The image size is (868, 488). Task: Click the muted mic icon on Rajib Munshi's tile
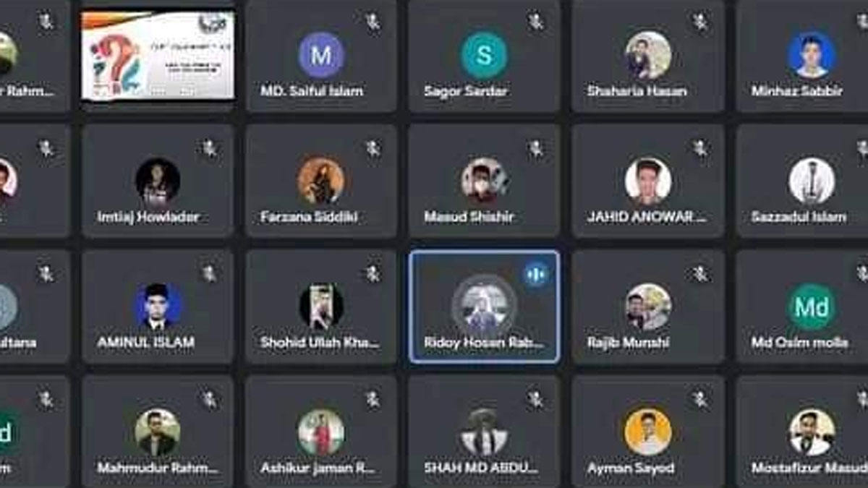click(699, 274)
